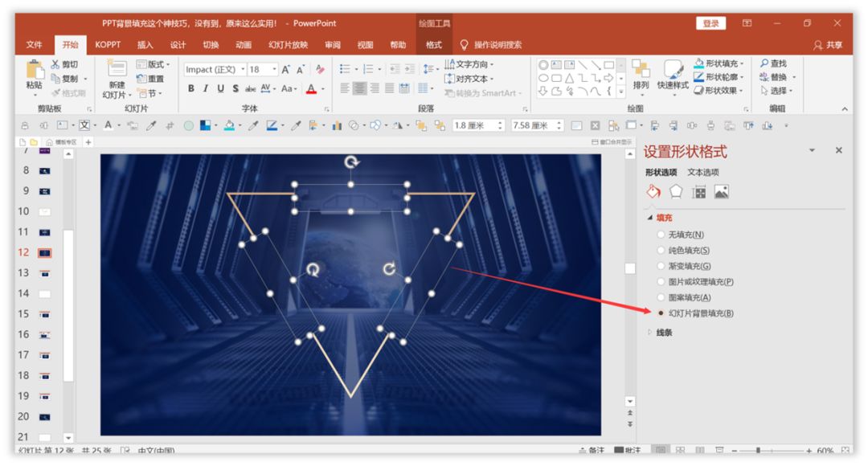The height and width of the screenshot is (466, 868).
Task: Click the Reset slide button (重置)
Action: (x=150, y=79)
